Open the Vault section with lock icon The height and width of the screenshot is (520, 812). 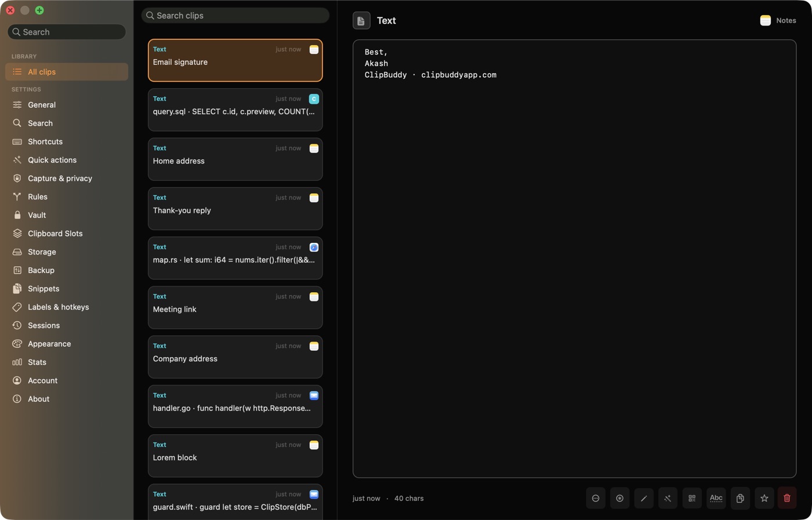(67, 215)
